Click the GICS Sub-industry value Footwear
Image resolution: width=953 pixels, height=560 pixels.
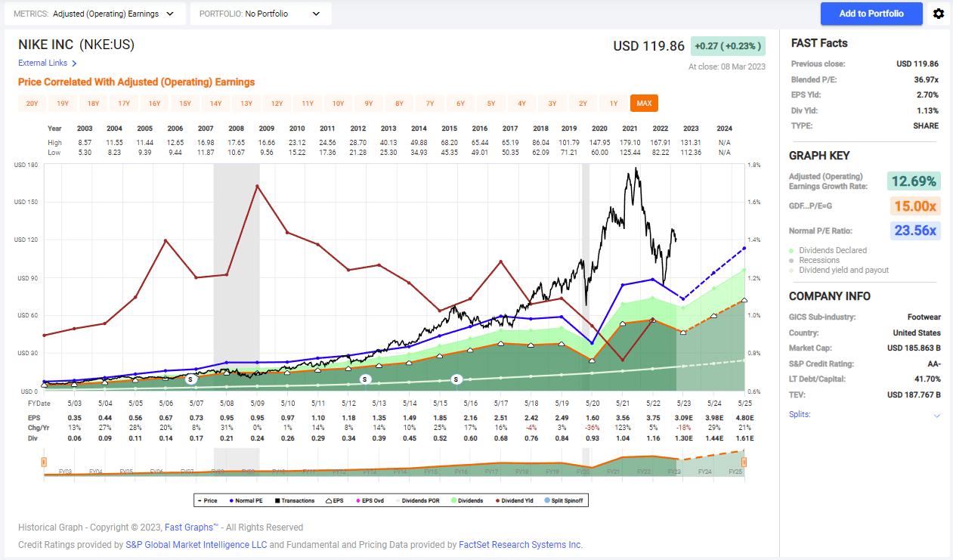[924, 317]
